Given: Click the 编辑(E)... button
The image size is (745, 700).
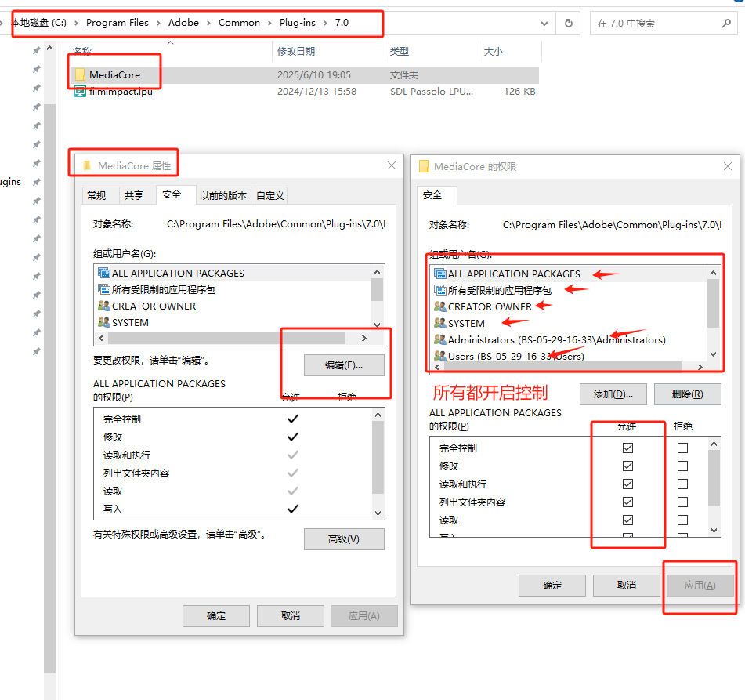Looking at the screenshot, I should (x=344, y=365).
